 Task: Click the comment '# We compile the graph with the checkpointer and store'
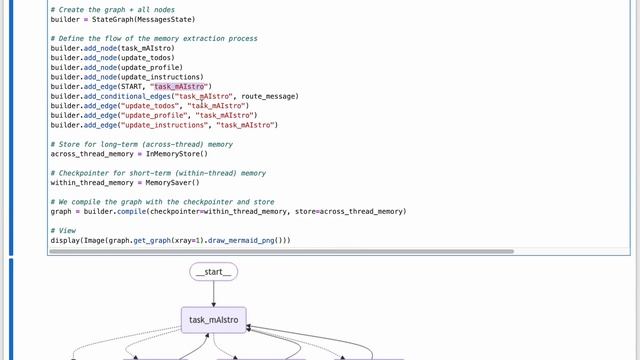(162, 202)
